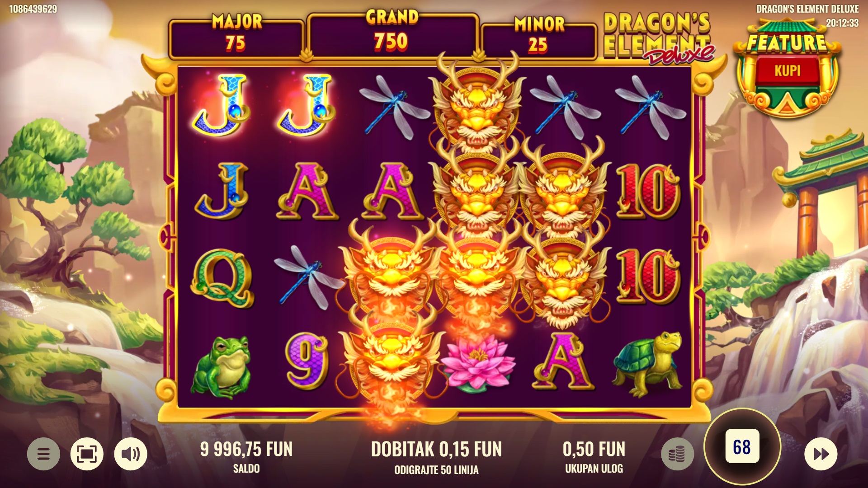Viewport: 868px width, 488px height.
Task: Mute the game sound
Action: tap(131, 454)
